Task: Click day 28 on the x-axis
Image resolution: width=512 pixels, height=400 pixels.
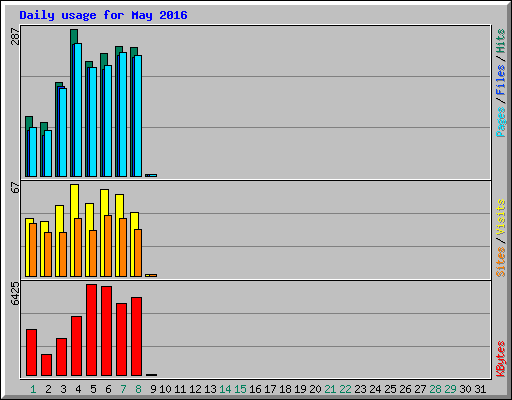Action: pyautogui.click(x=435, y=389)
